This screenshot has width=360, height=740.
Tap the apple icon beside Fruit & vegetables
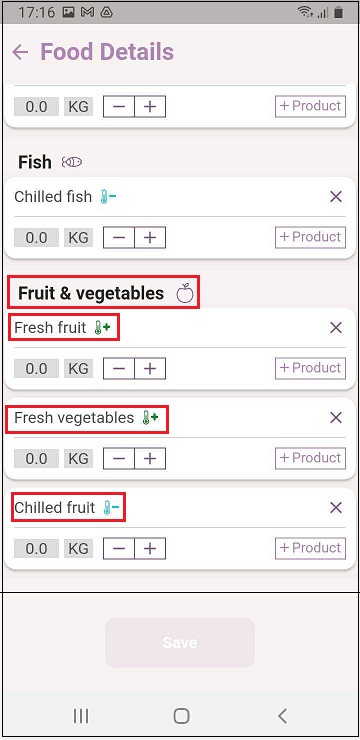(x=185, y=293)
